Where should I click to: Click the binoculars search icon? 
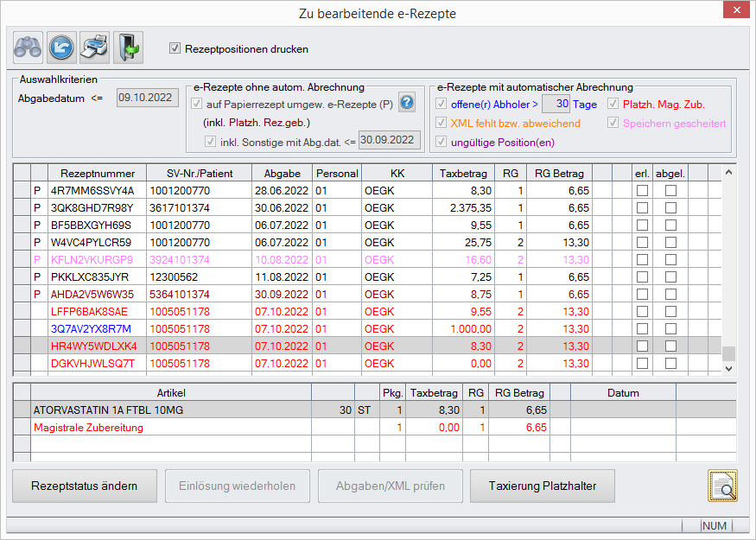click(28, 46)
